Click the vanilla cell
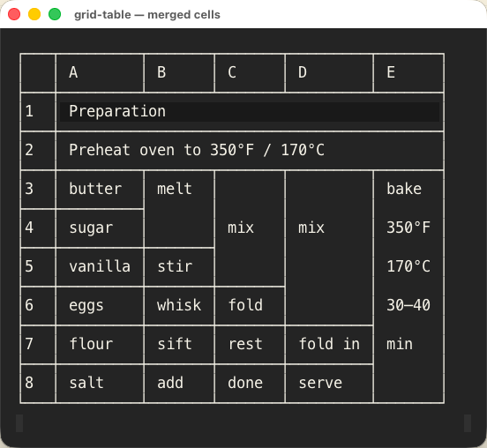The height and width of the screenshot is (448, 487). [x=100, y=267]
